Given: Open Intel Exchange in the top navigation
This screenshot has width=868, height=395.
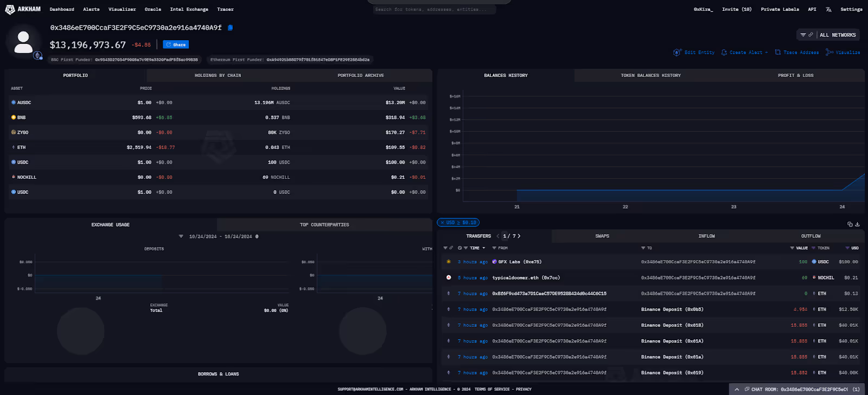Looking at the screenshot, I should tap(189, 9).
